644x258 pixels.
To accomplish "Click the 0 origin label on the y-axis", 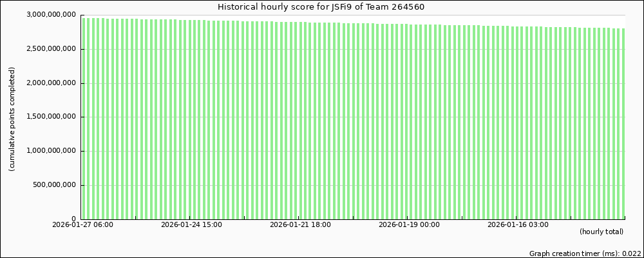I will pos(73,219).
